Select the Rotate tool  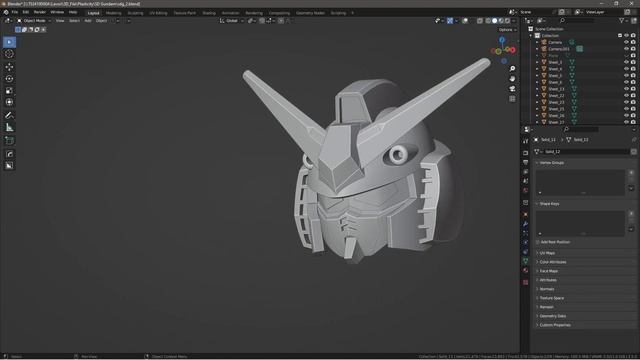click(x=9, y=78)
